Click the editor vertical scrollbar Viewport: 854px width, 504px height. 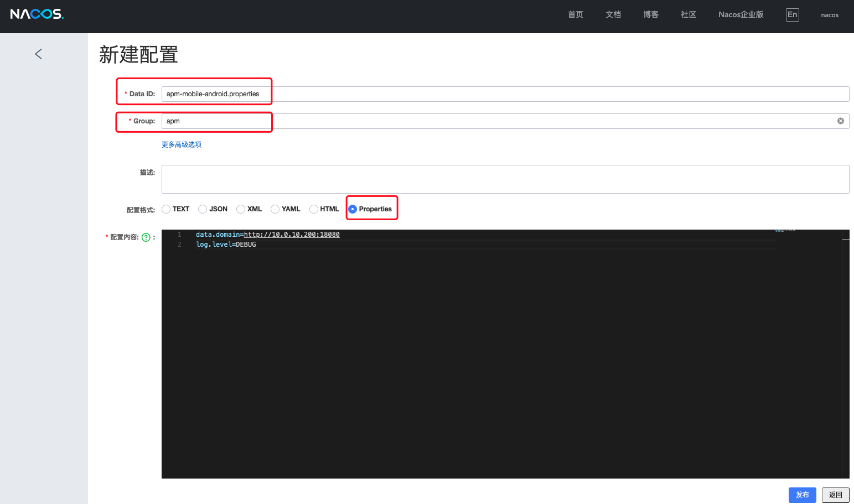[x=846, y=354]
